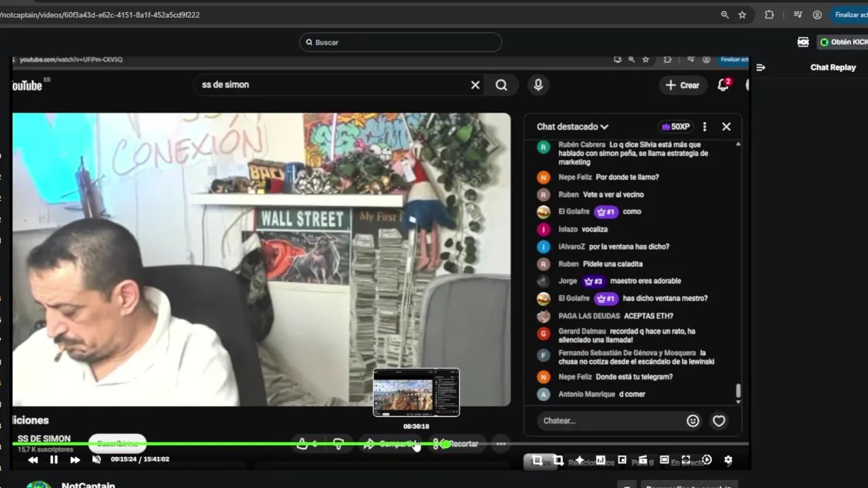Click the embedded video frame

tap(261, 260)
